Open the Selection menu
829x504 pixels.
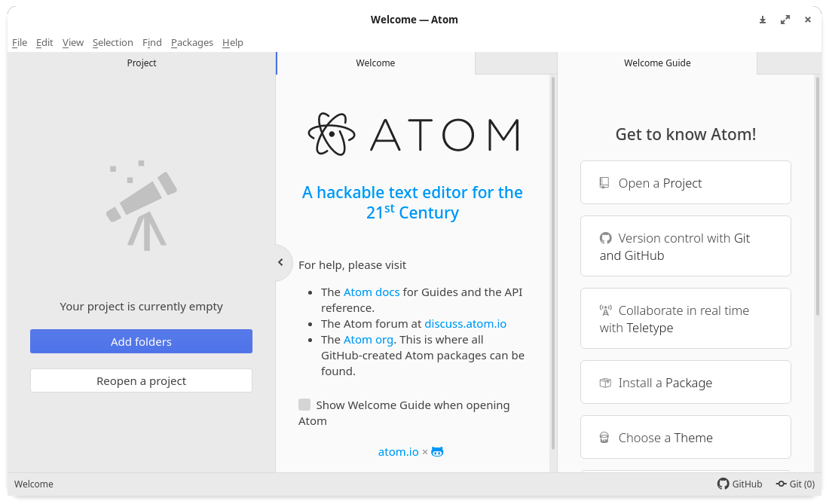[x=112, y=42]
